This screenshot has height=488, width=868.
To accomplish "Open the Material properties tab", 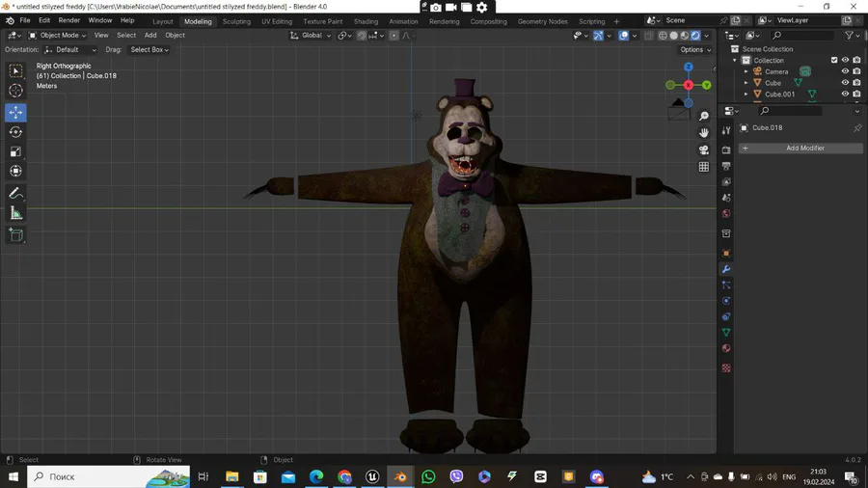I will coord(726,348).
